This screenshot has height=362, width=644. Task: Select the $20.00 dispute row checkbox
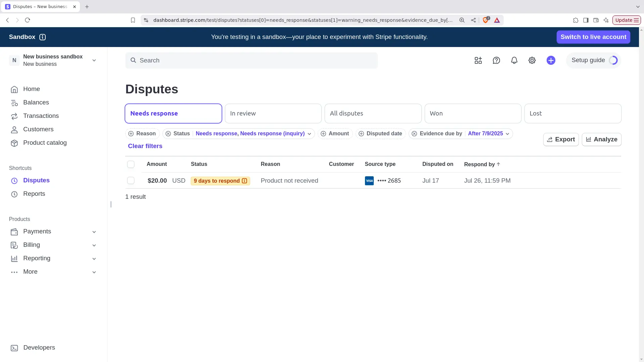(x=131, y=180)
